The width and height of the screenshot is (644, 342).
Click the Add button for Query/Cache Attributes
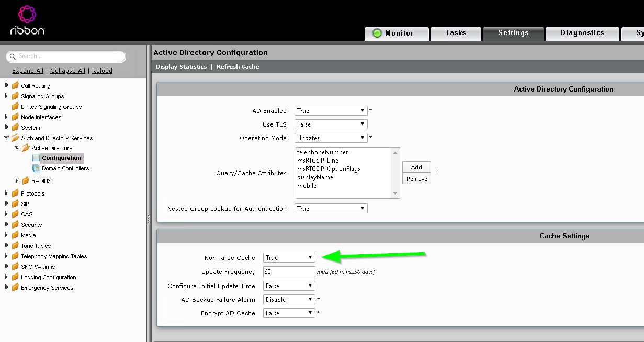click(x=416, y=167)
